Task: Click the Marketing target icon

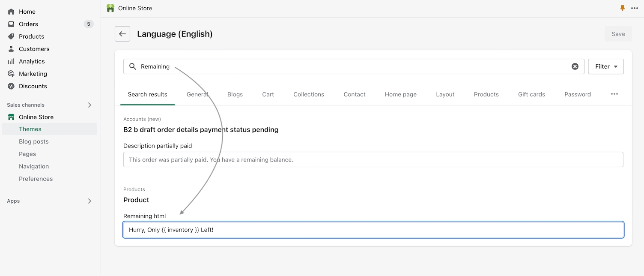Action: pyautogui.click(x=11, y=74)
